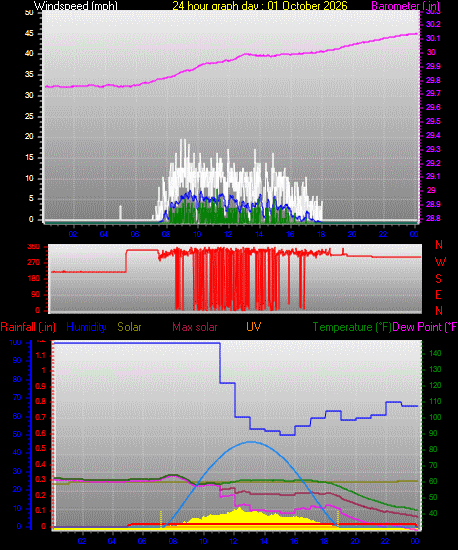Click the 24 hour graph day title
The height and width of the screenshot is (550, 458).
point(260,6)
